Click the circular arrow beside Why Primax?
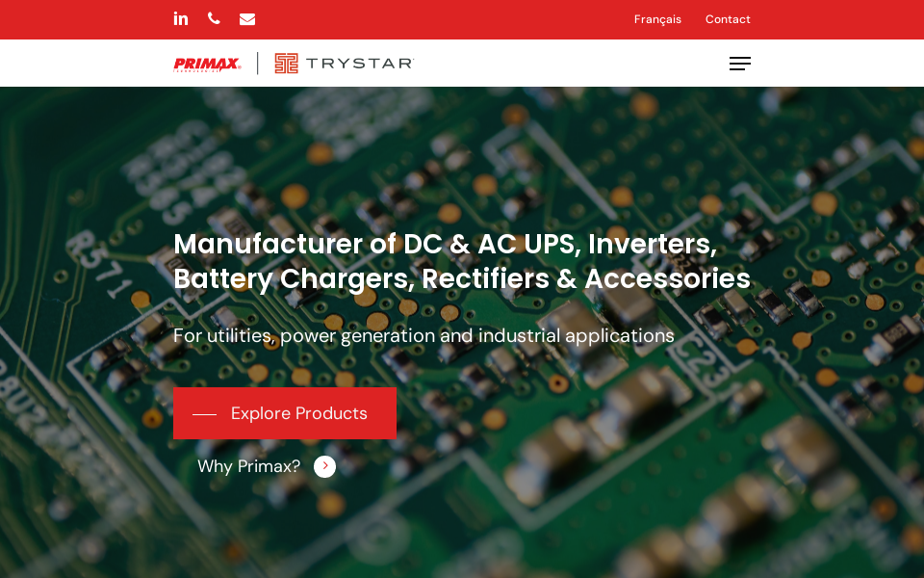Image resolution: width=924 pixels, height=578 pixels. tap(324, 466)
